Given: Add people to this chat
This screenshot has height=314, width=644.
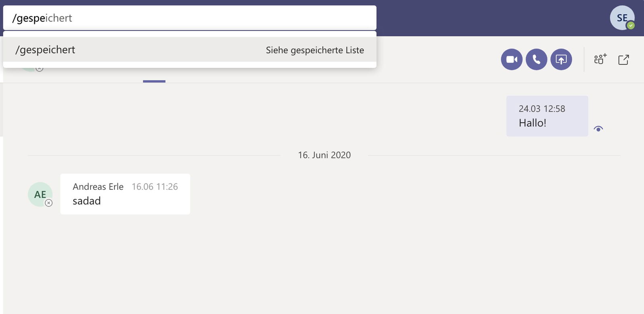Looking at the screenshot, I should (600, 60).
